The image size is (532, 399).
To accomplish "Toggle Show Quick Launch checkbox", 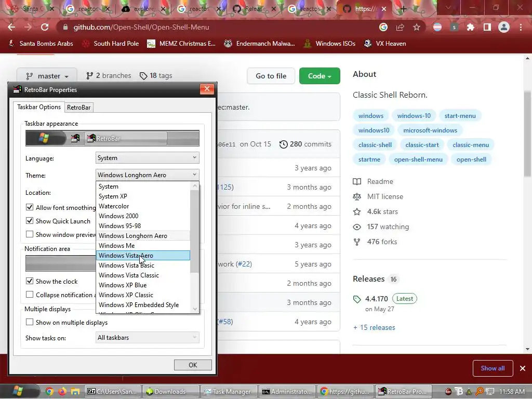I will click(30, 221).
